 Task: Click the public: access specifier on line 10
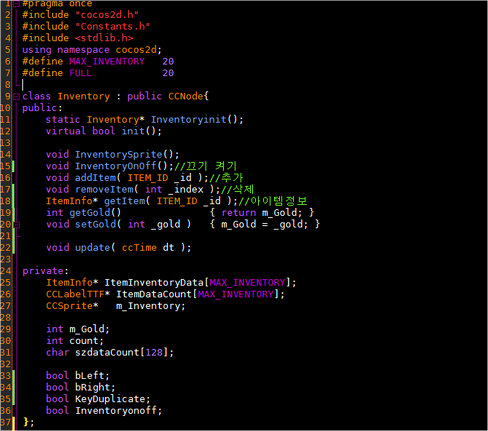click(42, 108)
